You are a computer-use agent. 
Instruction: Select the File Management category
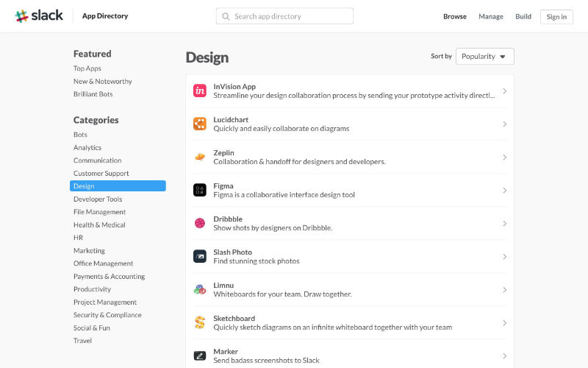[100, 212]
